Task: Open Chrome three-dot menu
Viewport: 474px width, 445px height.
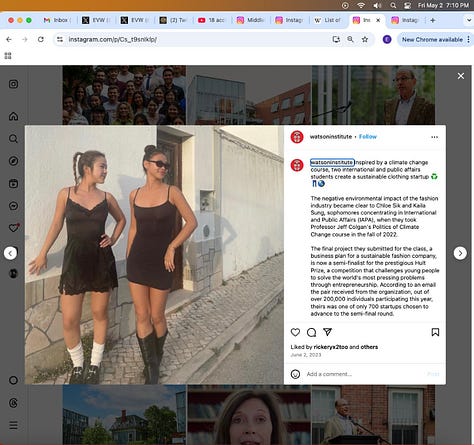Action: (x=469, y=39)
